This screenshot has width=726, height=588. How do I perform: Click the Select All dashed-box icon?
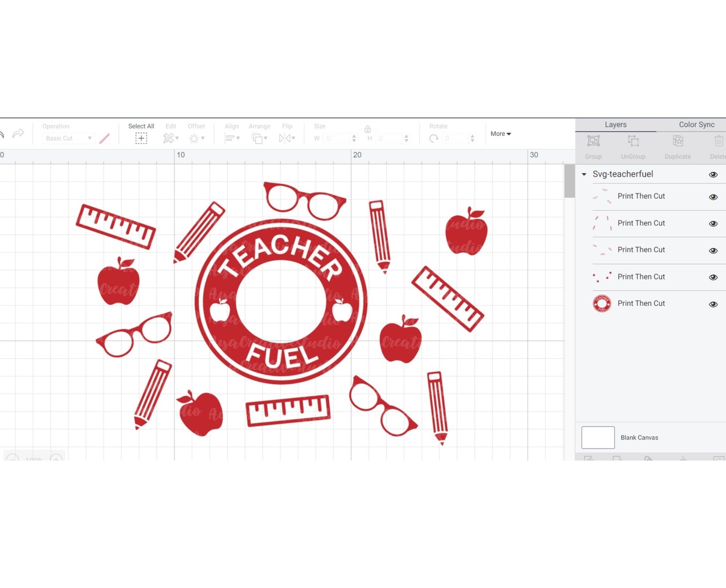(x=141, y=138)
